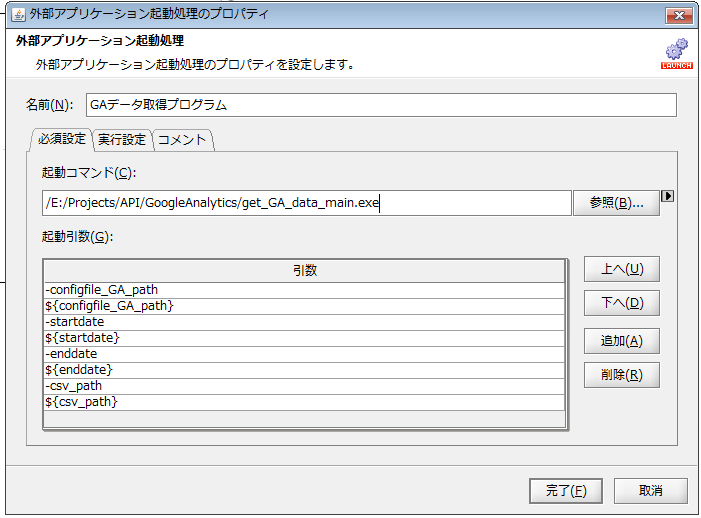Select the ${configfile_GA_path} argument row
This screenshot has width=701, height=518.
tap(304, 306)
